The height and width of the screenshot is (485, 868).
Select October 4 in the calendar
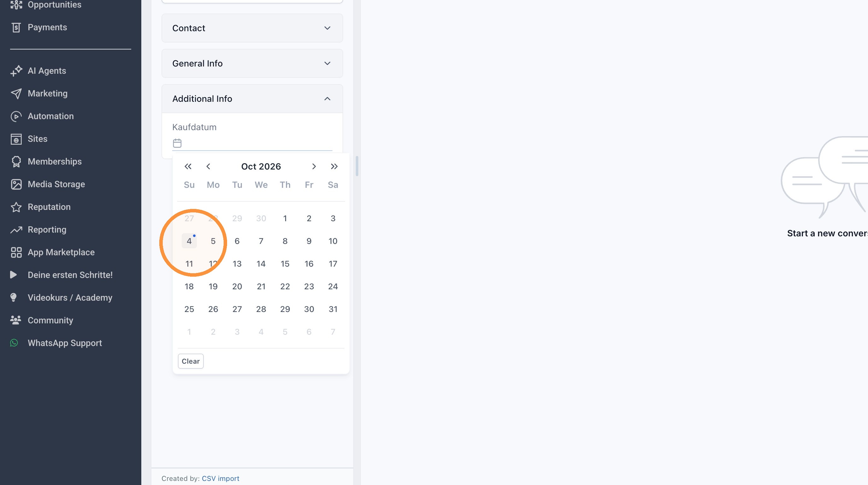pos(189,241)
